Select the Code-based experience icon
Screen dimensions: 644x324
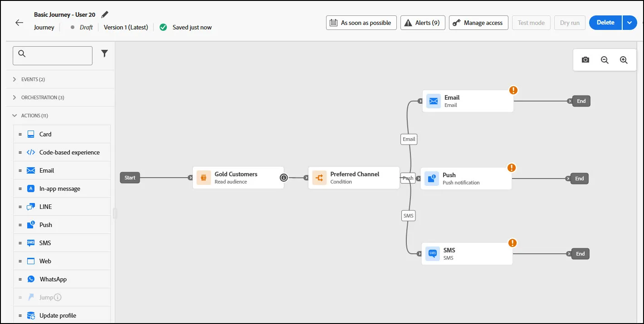pyautogui.click(x=31, y=152)
